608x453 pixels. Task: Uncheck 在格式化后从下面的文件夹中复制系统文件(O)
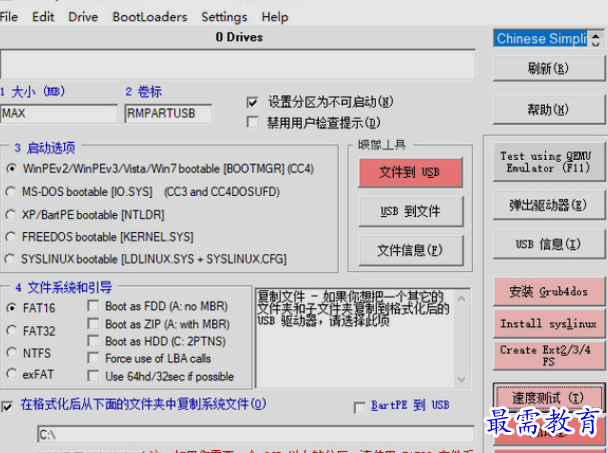[7, 406]
